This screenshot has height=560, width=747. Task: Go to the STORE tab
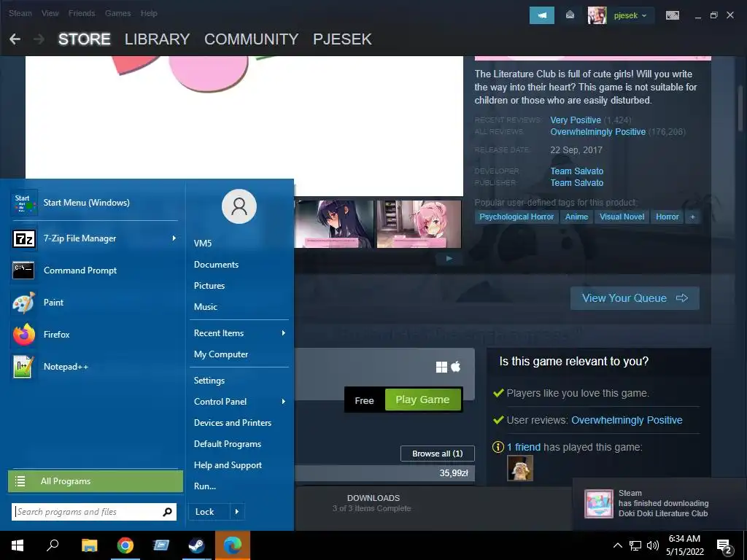(x=85, y=39)
